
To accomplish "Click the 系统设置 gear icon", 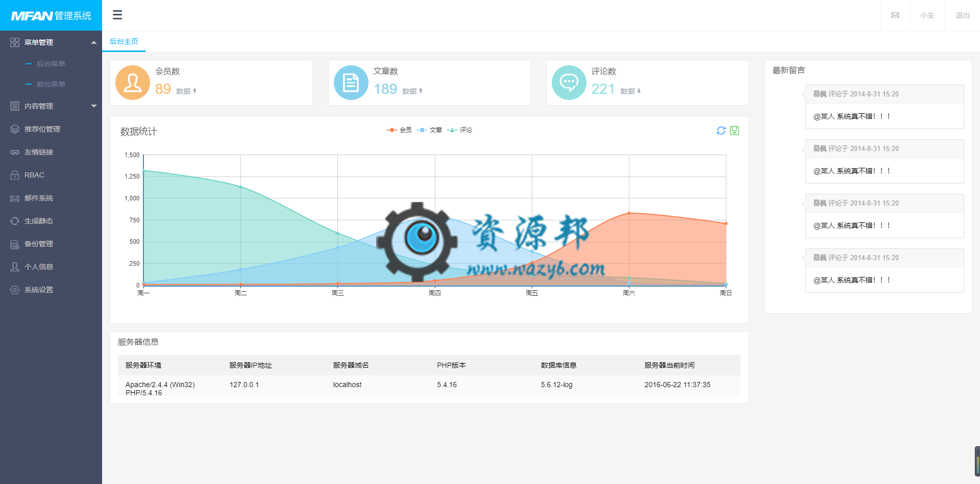I will tap(15, 290).
